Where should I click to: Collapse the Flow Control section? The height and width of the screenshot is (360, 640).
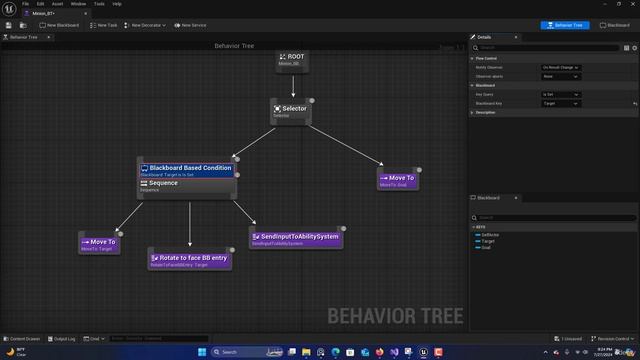point(472,59)
